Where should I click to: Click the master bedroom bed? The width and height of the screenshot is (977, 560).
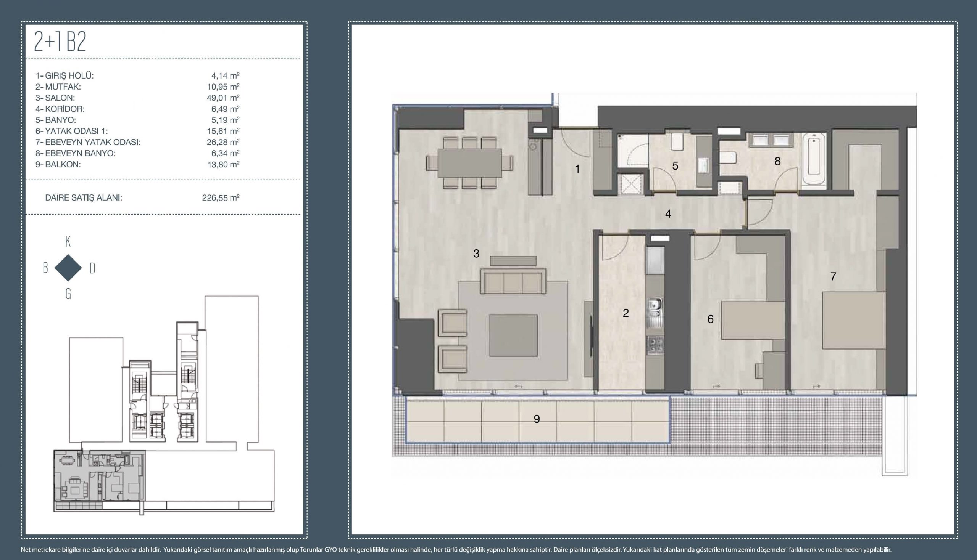pyautogui.click(x=854, y=320)
